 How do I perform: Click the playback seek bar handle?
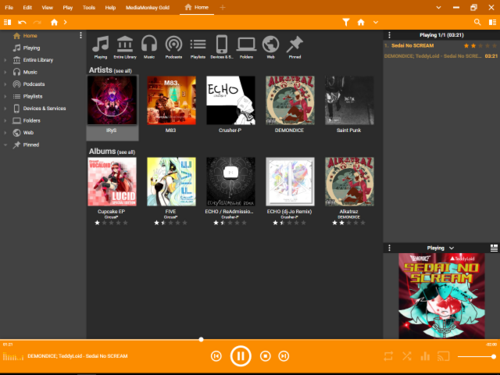[x=201, y=339]
